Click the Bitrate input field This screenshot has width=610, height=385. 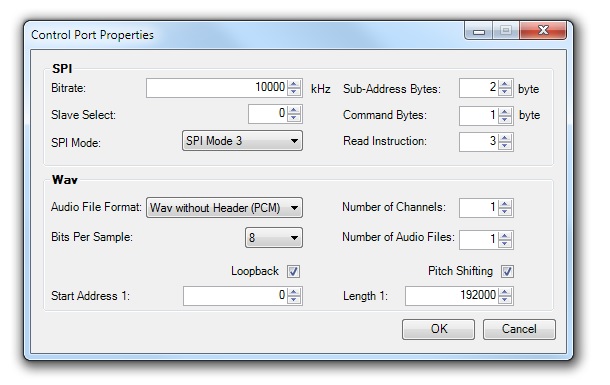[217, 88]
